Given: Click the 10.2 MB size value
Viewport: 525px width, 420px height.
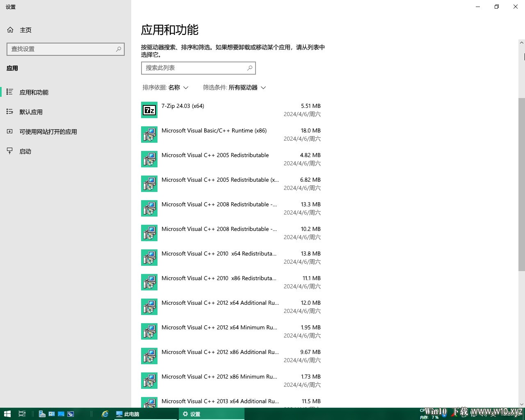Looking at the screenshot, I should (x=311, y=229).
